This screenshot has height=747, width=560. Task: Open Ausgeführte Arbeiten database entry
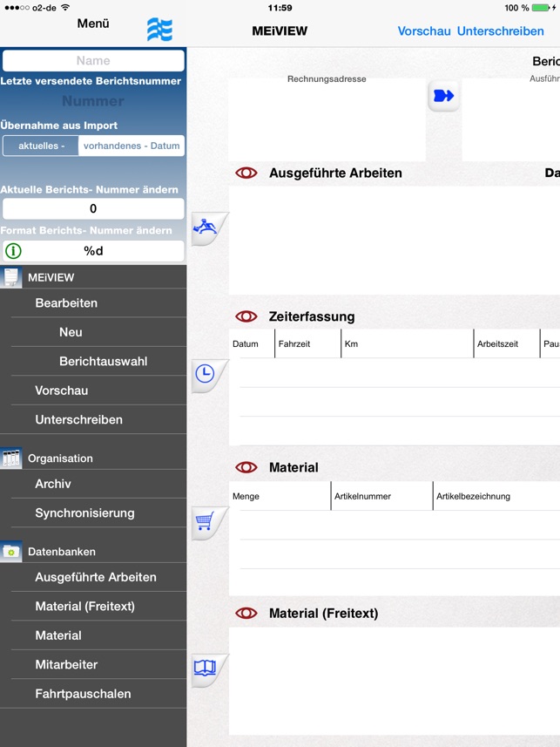93,577
